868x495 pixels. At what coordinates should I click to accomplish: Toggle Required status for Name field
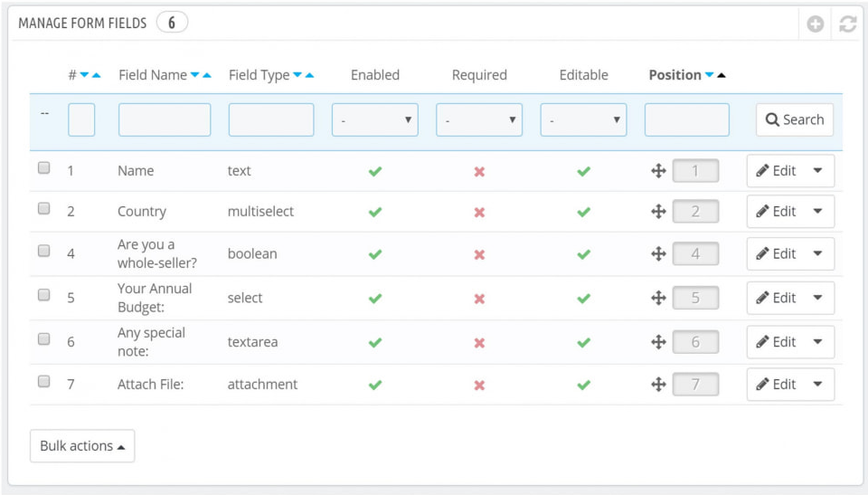coord(479,172)
